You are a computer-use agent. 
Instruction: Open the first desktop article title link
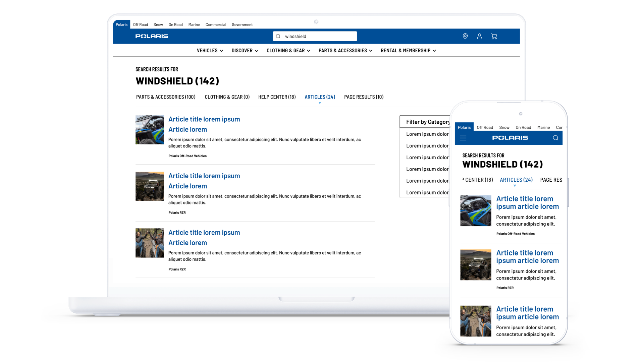coord(204,119)
